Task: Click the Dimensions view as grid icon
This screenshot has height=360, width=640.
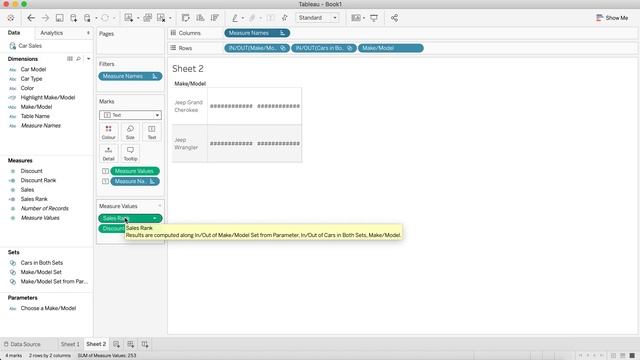Action: [x=70, y=59]
